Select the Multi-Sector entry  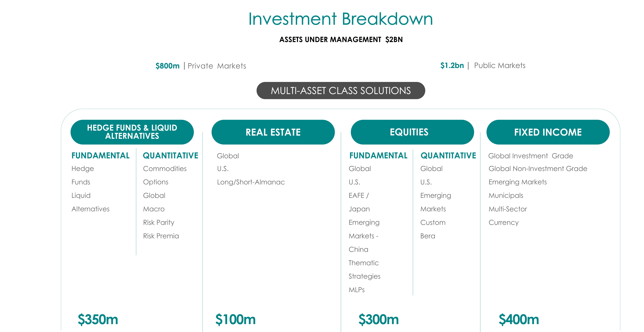[508, 209]
